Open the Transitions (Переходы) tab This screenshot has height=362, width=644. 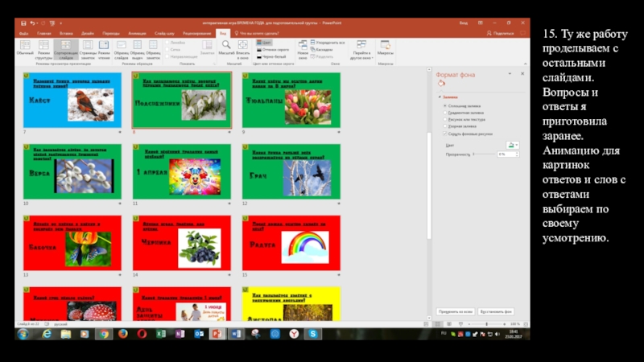[111, 34]
